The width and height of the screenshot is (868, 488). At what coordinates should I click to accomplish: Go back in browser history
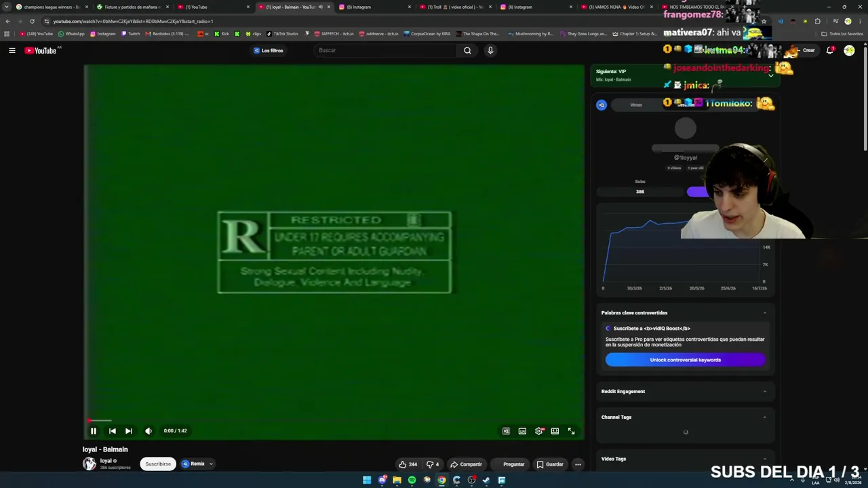coord(7,21)
